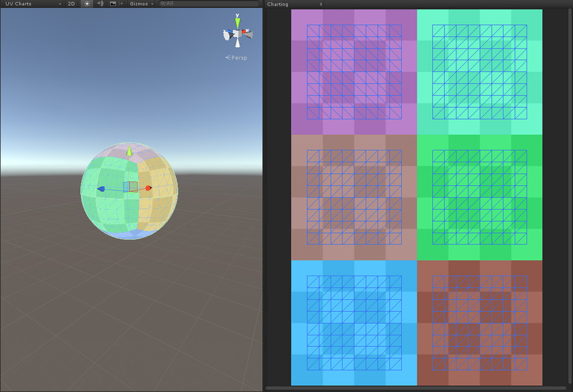Select the bright green UV chart tile
This screenshot has height=392, width=573.
(479, 197)
